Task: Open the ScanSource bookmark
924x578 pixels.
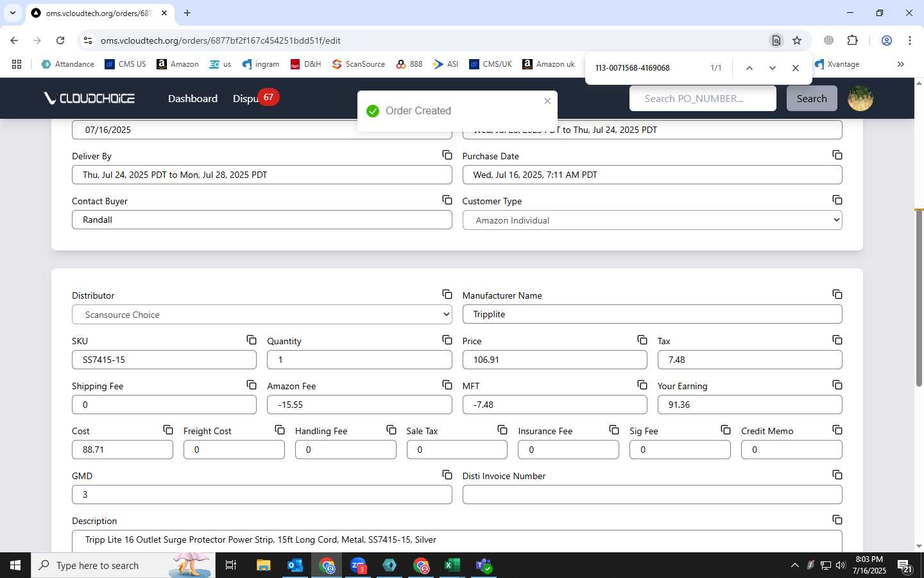Action: (x=359, y=64)
